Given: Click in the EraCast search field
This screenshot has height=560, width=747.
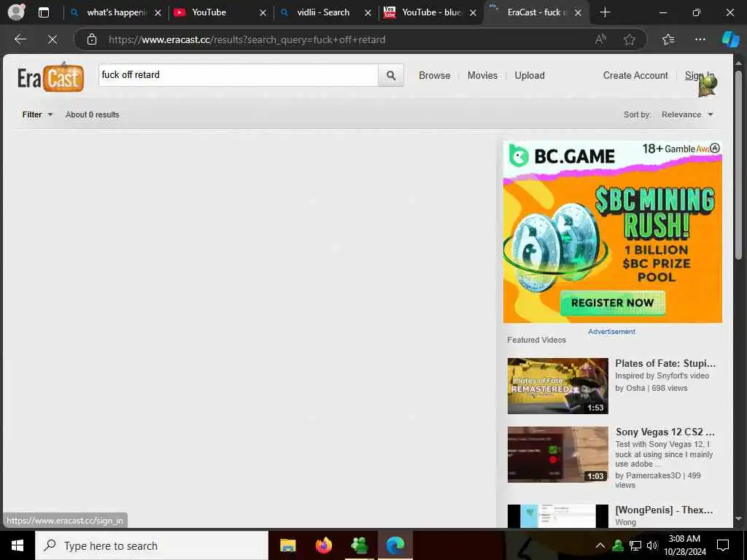Looking at the screenshot, I should point(239,75).
